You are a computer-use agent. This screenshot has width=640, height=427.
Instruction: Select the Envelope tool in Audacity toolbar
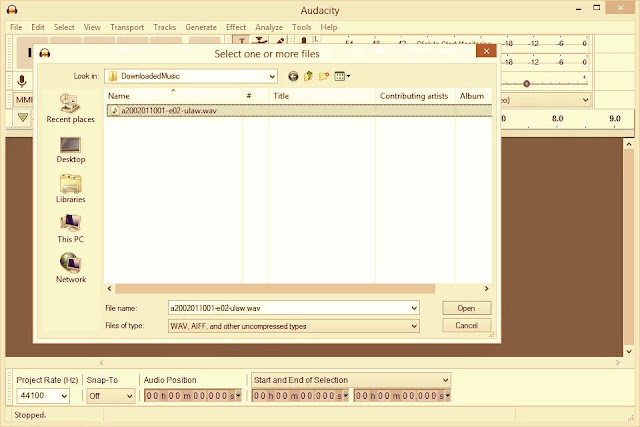coord(259,40)
